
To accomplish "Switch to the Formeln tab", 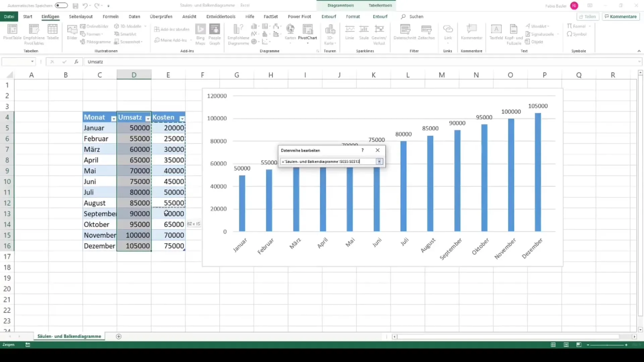I will click(110, 16).
